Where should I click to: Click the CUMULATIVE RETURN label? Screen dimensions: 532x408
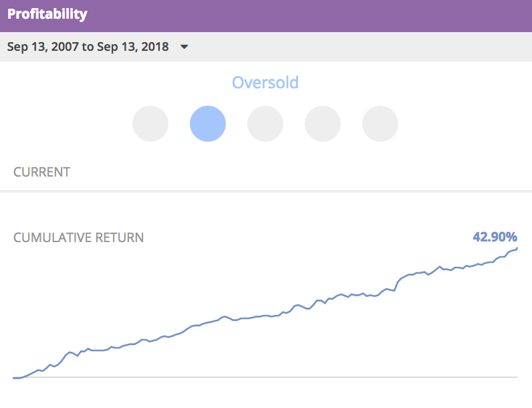[x=78, y=237]
